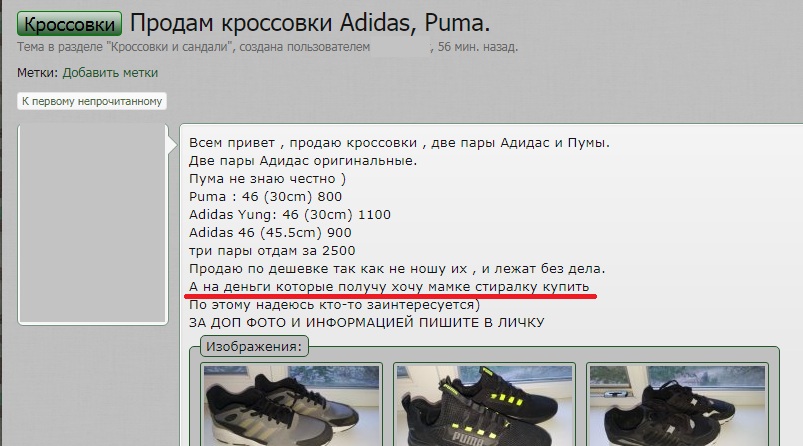This screenshot has width=803, height=446.
Task: Click the Изображения: attachments label
Action: [x=254, y=346]
